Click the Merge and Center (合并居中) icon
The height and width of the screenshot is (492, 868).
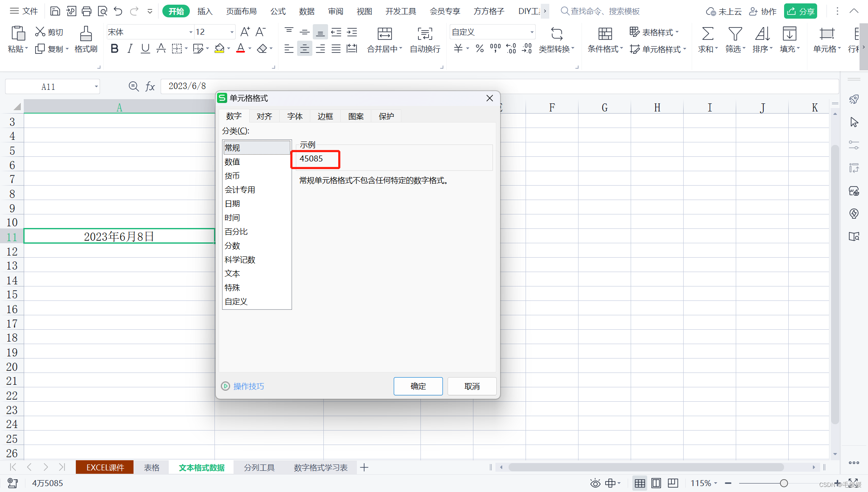click(384, 34)
